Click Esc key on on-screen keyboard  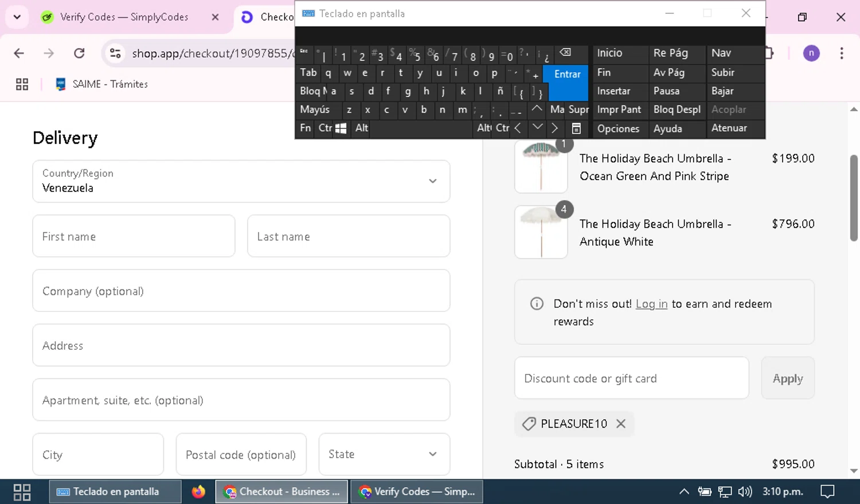[x=304, y=53]
